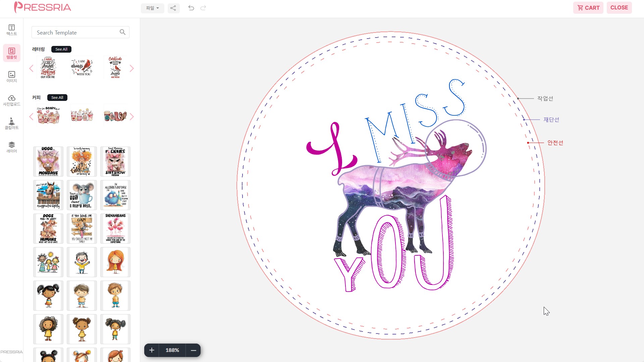The width and height of the screenshot is (644, 362).
Task: Select the Template (템플릿) sidebar icon
Action: coord(12,53)
